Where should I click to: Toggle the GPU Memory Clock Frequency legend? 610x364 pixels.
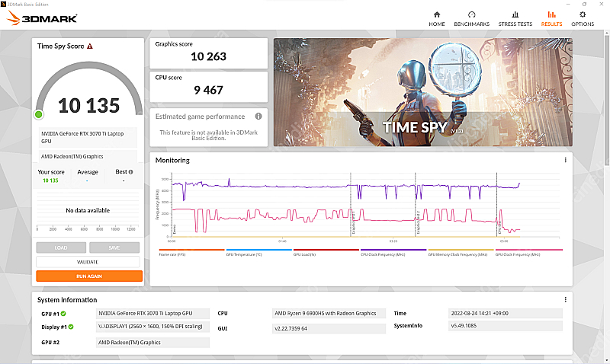461,253
